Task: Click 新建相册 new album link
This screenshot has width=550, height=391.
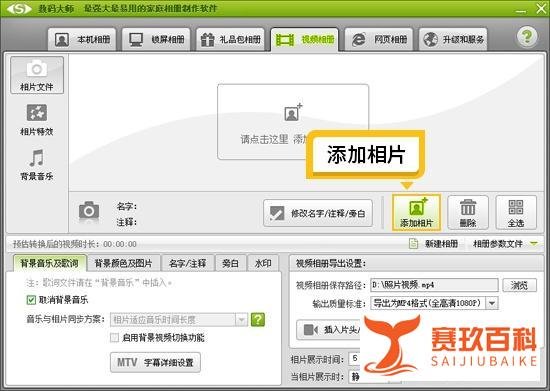Action: 434,243
